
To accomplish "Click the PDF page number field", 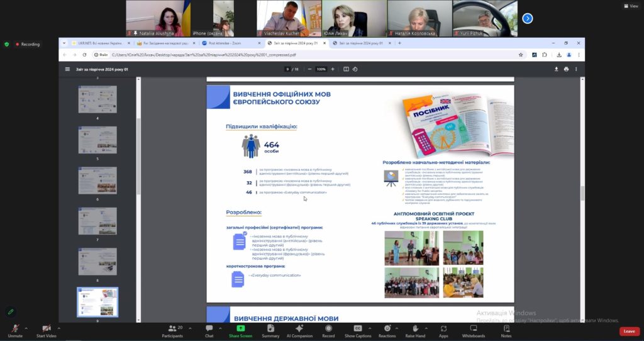I will click(x=287, y=69).
